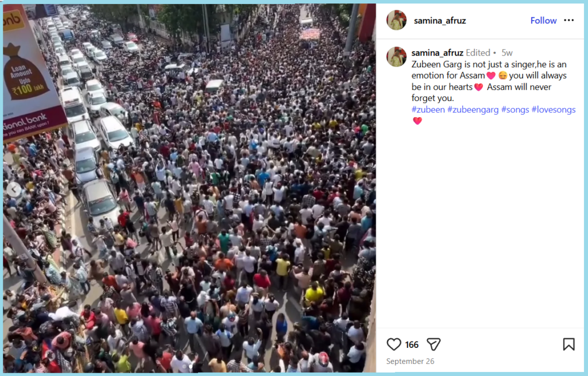
Task: Open the #zubeen hashtag
Action: 428,110
